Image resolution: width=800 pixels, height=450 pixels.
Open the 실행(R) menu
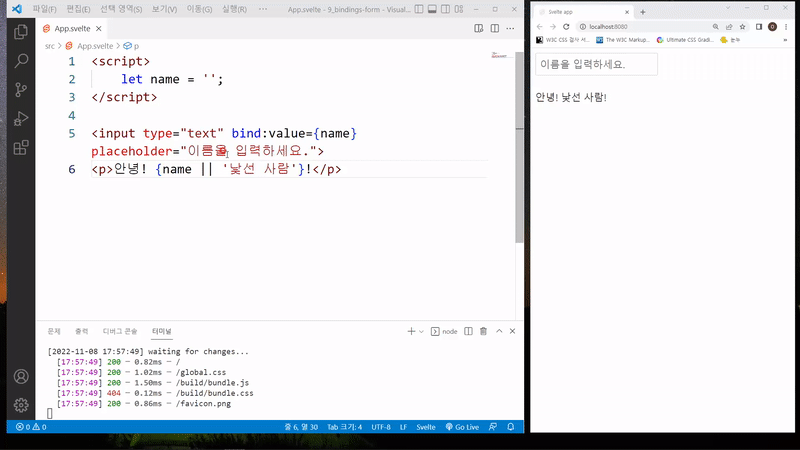pyautogui.click(x=234, y=9)
